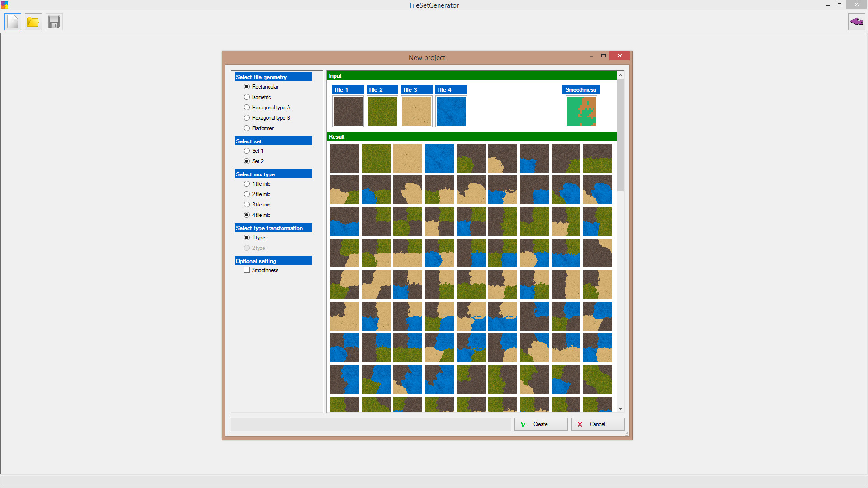Click the red X icon on the Cancel button

(x=580, y=424)
